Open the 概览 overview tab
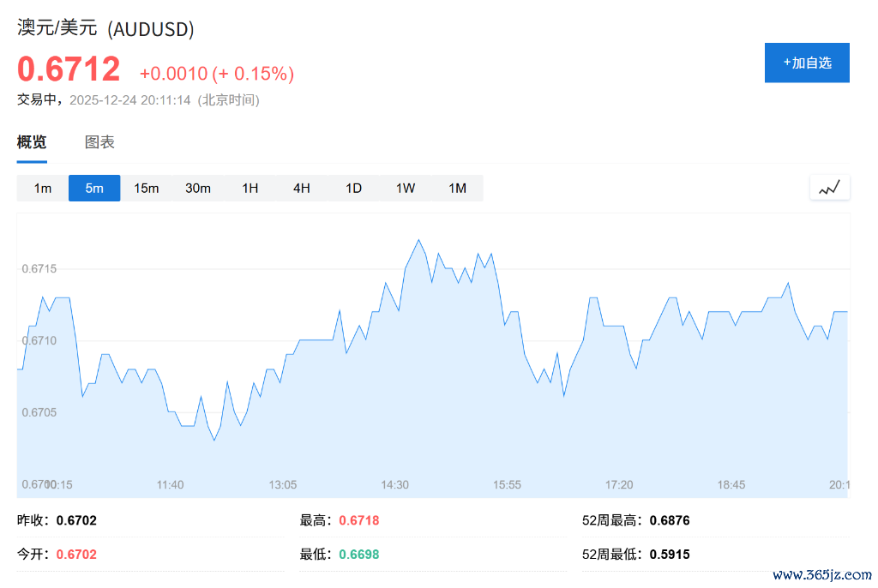The image size is (878, 588). tap(32, 142)
